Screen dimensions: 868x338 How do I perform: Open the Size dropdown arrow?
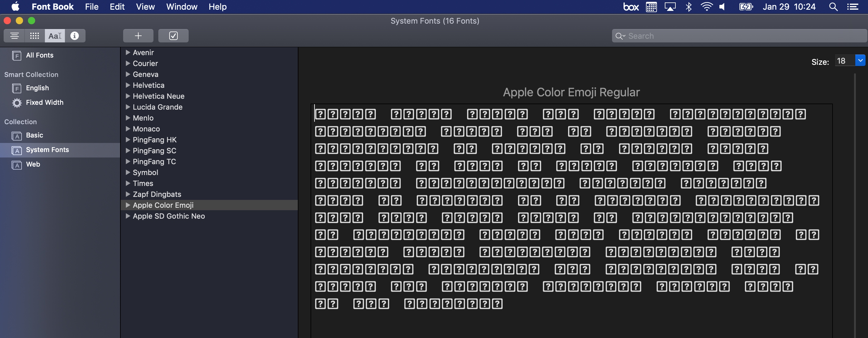(x=860, y=61)
